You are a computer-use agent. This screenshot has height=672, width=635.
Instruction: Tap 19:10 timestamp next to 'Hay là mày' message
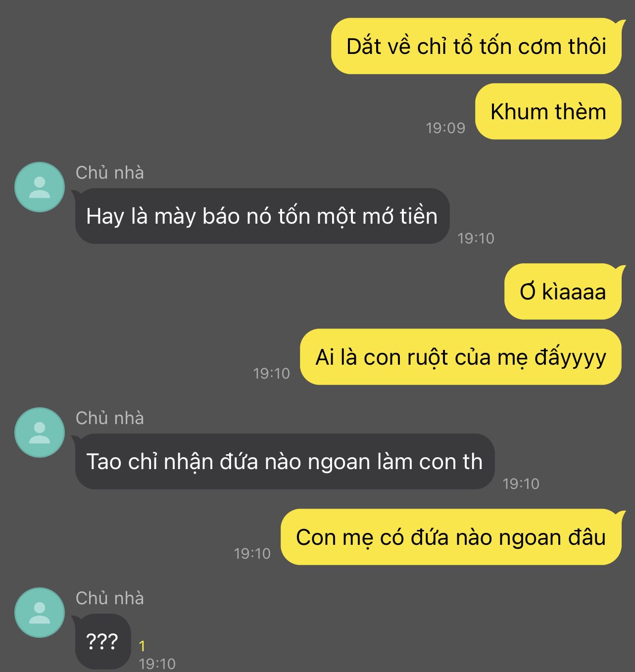pyautogui.click(x=476, y=238)
